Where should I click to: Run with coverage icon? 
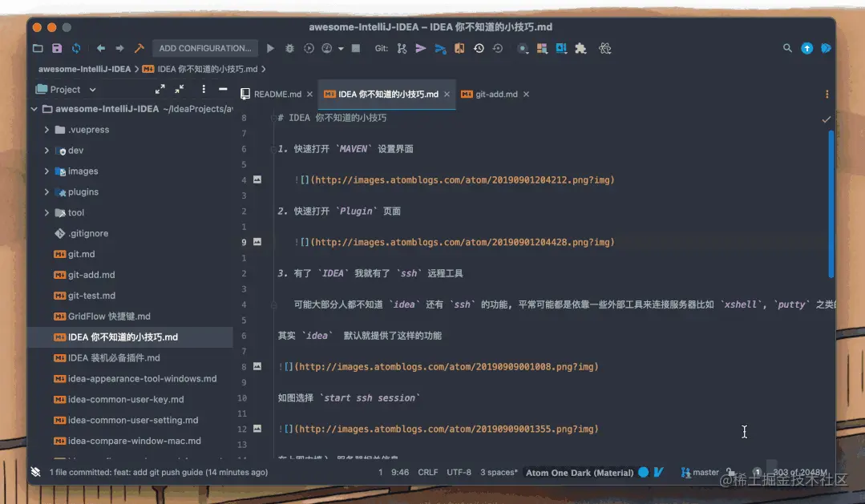coord(309,49)
